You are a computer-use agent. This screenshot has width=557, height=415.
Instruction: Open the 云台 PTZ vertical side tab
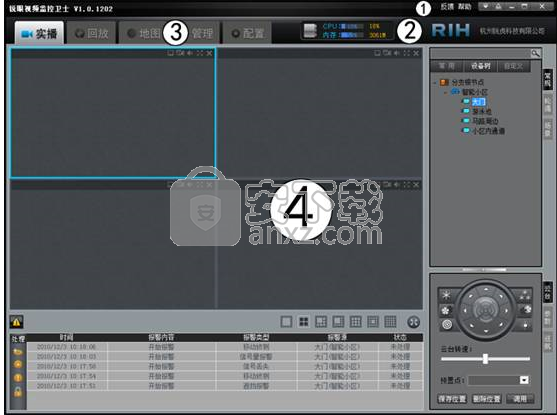[x=547, y=292]
